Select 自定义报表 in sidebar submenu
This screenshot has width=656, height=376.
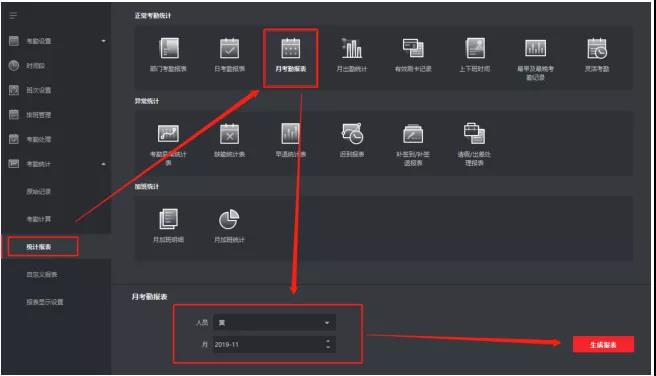coord(42,274)
